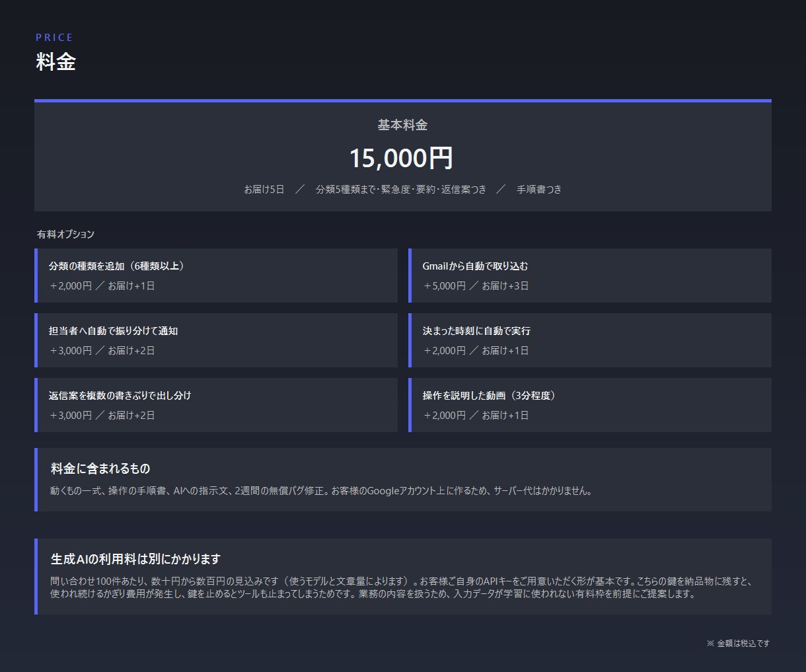This screenshot has height=672, width=806.
Task: Click the 動くもの一式 description paragraph
Action: (321, 491)
